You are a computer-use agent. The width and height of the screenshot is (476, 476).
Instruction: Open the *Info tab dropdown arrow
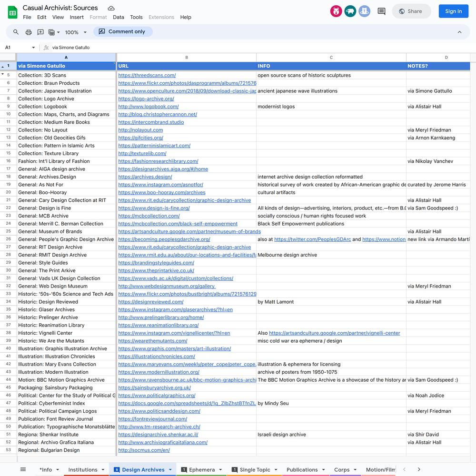[58, 470]
